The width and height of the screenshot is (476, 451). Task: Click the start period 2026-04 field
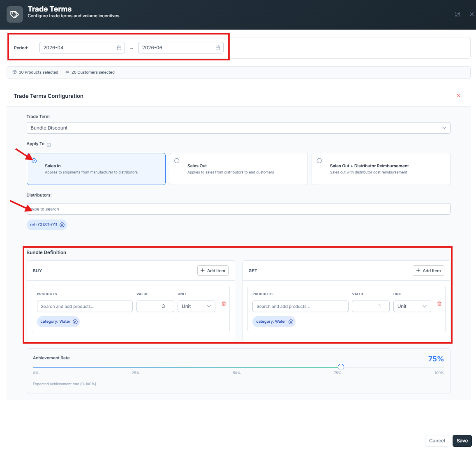tap(82, 48)
